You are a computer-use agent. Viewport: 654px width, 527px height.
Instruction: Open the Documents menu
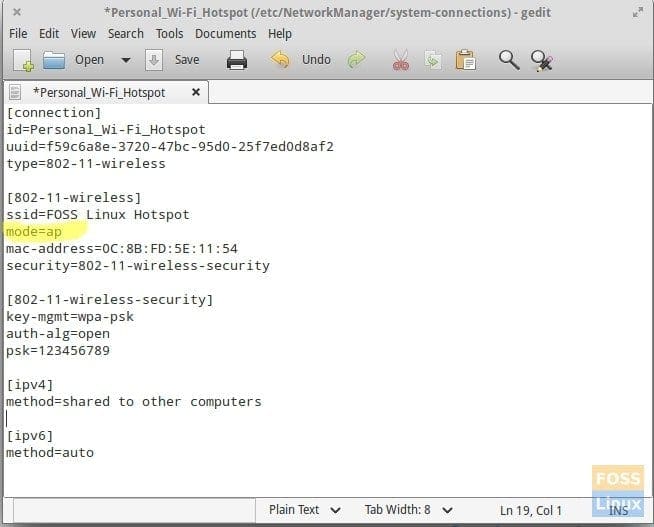(226, 33)
